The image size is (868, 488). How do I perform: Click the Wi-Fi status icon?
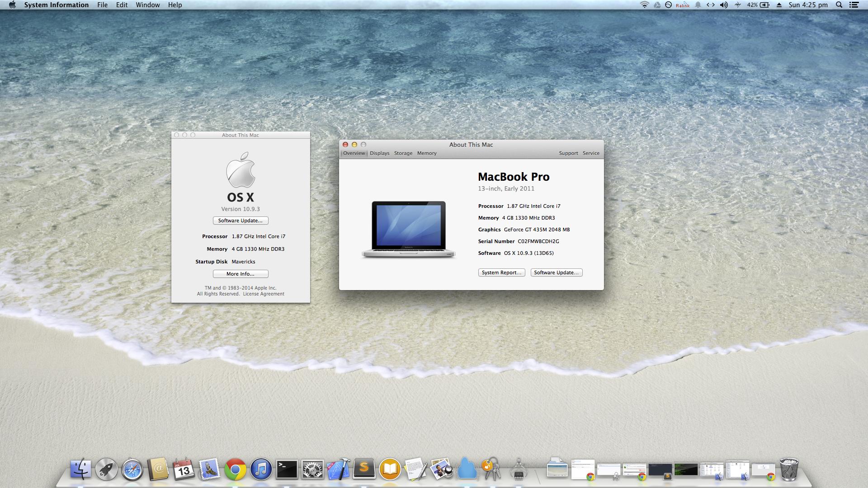pos(644,5)
